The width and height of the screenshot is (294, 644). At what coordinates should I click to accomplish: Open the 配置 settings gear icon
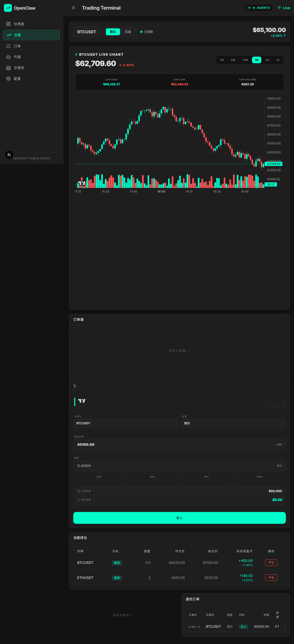[8, 79]
